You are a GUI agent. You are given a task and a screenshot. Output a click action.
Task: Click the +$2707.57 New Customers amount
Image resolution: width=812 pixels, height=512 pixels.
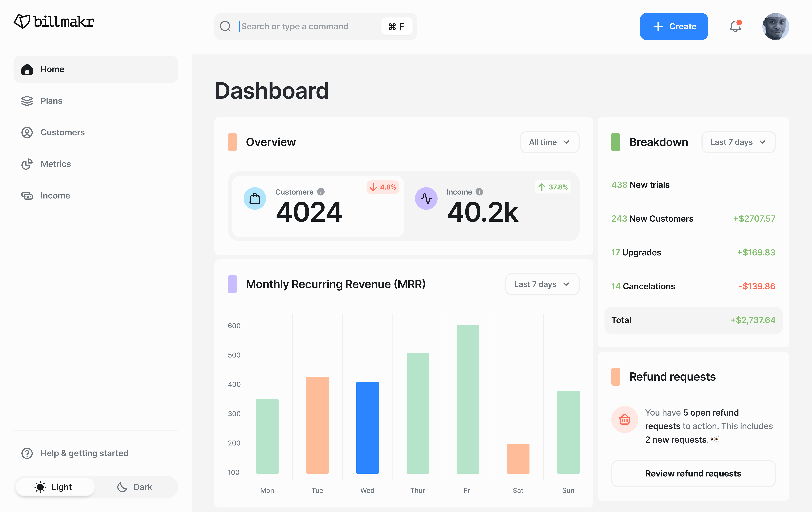pyautogui.click(x=754, y=219)
